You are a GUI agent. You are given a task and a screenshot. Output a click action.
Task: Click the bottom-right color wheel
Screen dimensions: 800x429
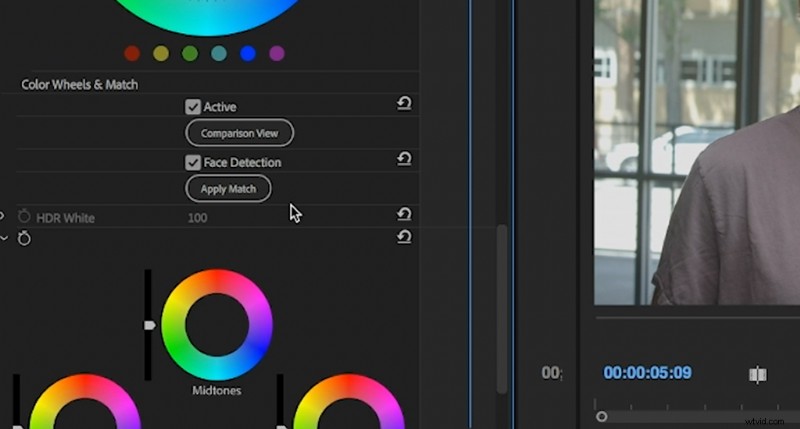point(349,401)
